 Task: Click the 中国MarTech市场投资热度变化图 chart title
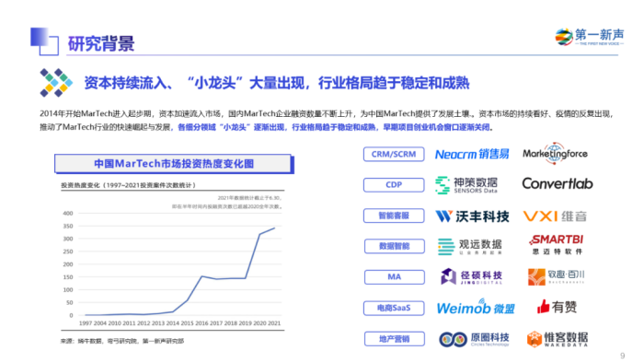(x=174, y=164)
